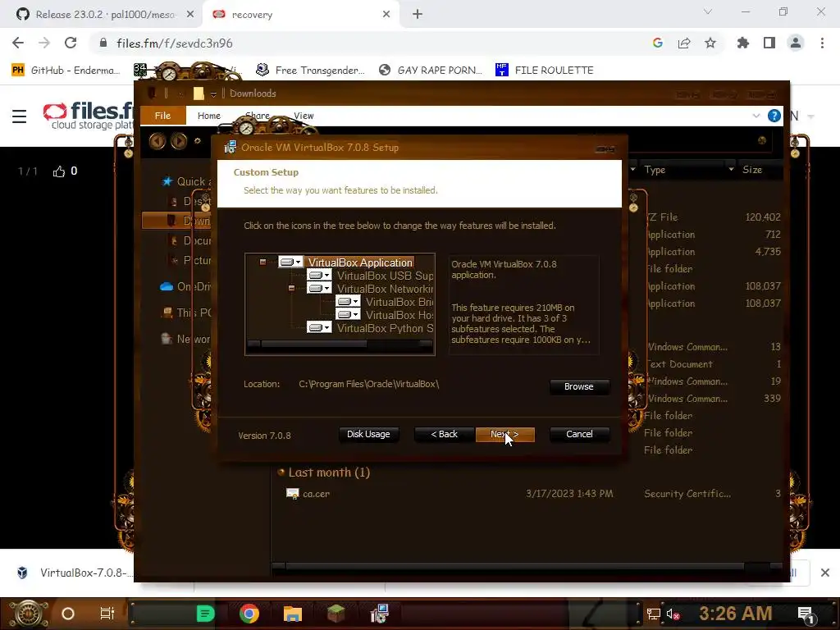Open a new Chrome tab
This screenshot has width=840, height=630.
(x=418, y=15)
